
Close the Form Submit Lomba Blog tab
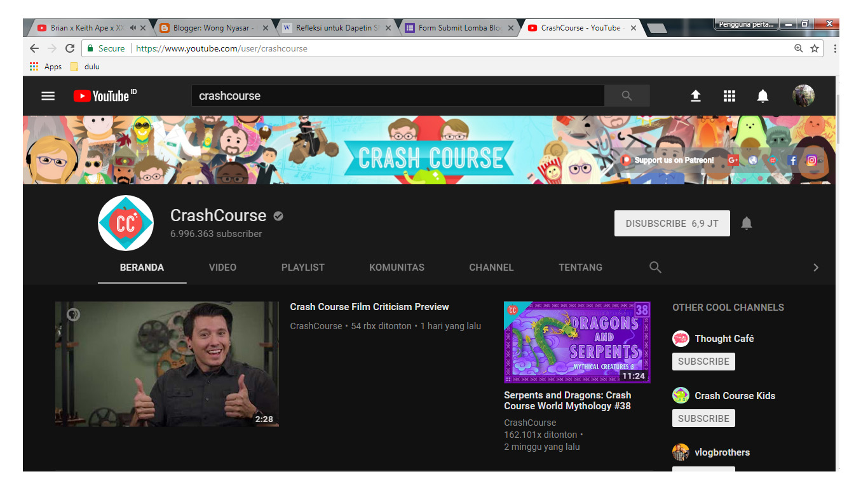point(511,28)
